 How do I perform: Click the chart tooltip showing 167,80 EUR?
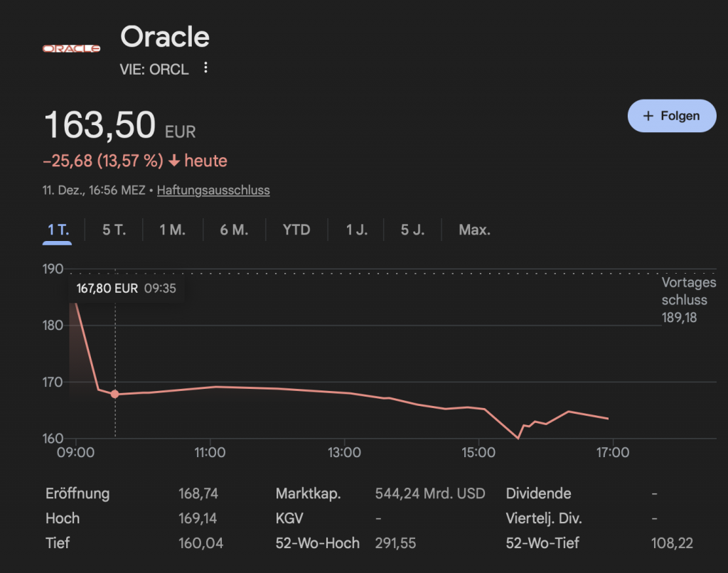point(127,289)
